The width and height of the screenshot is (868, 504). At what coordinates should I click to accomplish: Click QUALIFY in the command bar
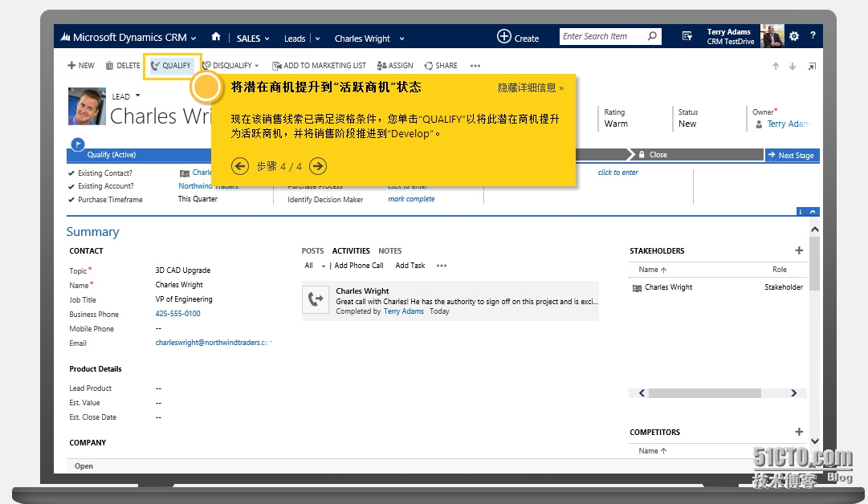point(172,65)
